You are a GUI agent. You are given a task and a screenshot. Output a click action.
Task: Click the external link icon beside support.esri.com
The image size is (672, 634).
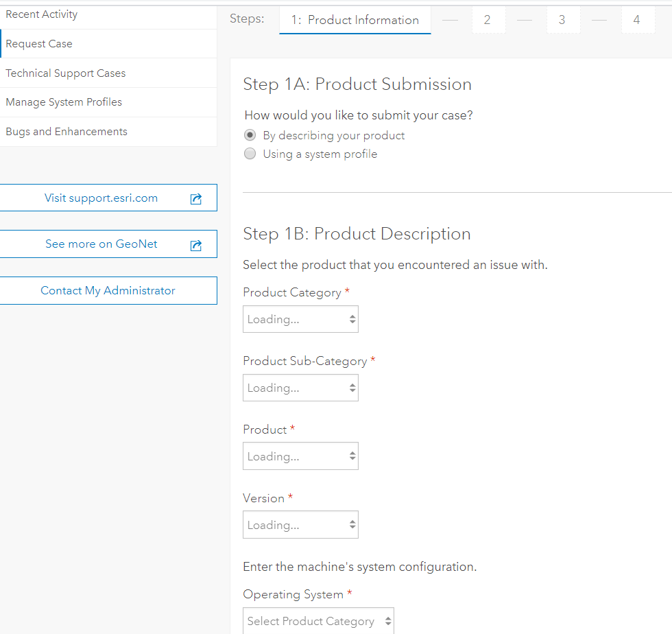coord(196,198)
